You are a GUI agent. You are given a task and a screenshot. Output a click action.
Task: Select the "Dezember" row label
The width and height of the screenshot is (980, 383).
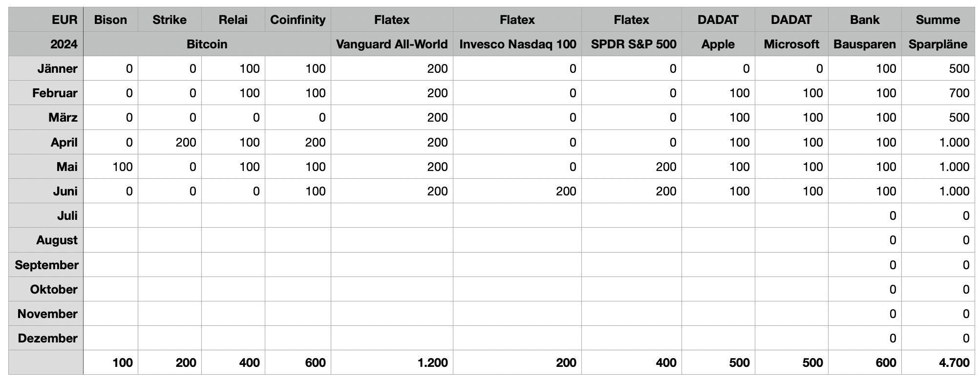(x=47, y=338)
